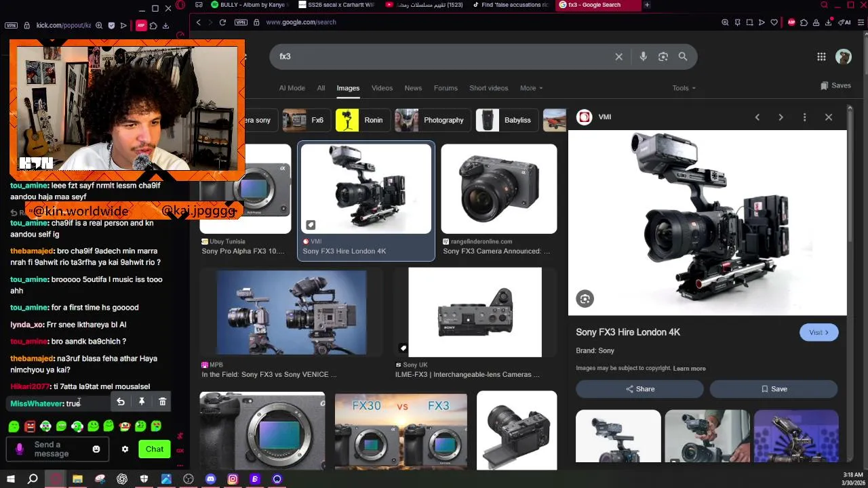Switch to the Images tab
This screenshot has width=868, height=488.
(348, 88)
